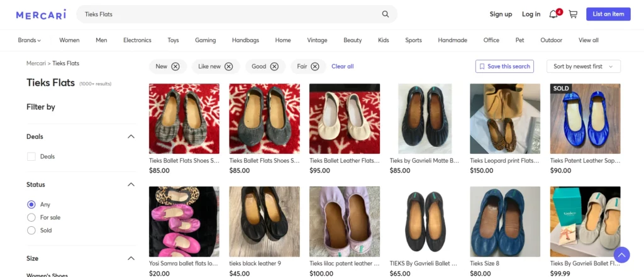Select the Sold status option
The image size is (644, 277).
(x=31, y=231)
